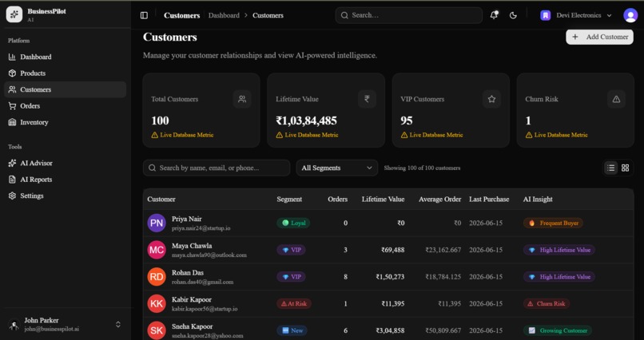Image resolution: width=644 pixels, height=340 pixels.
Task: Click Total Customers Live Database Metric label
Action: click(182, 135)
